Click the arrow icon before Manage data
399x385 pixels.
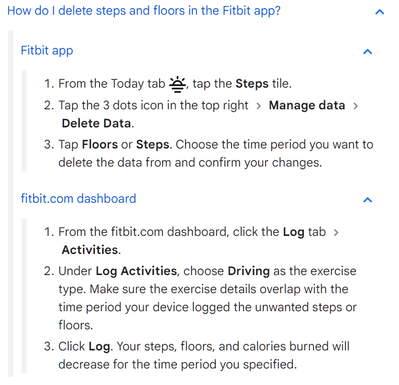pyautogui.click(x=258, y=106)
